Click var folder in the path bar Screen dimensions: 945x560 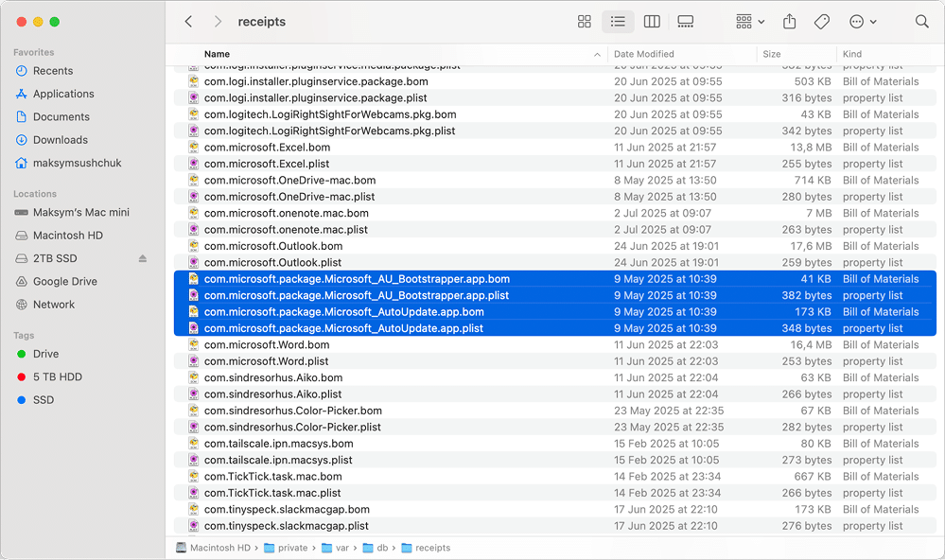point(336,548)
